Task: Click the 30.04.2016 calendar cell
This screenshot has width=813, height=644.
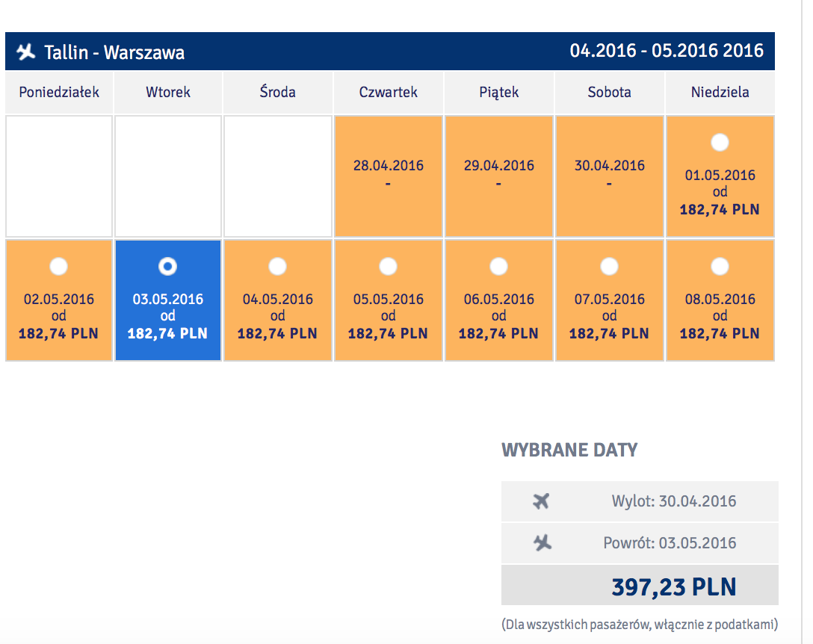Action: [609, 176]
